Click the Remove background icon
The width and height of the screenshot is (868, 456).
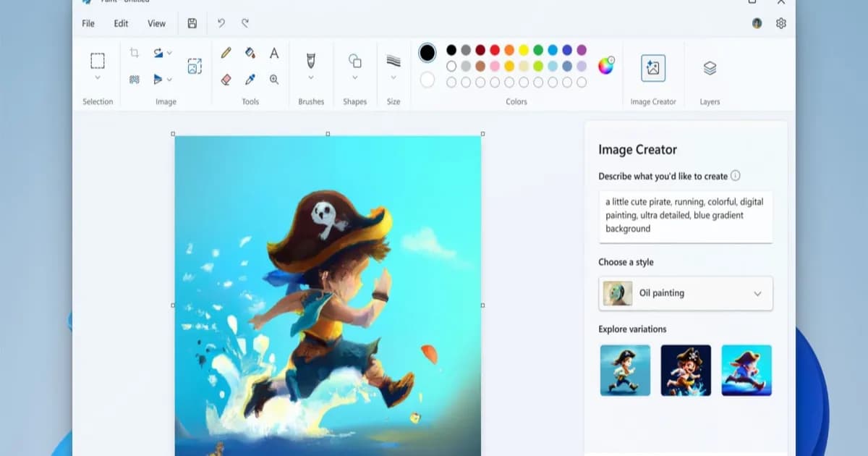point(134,79)
